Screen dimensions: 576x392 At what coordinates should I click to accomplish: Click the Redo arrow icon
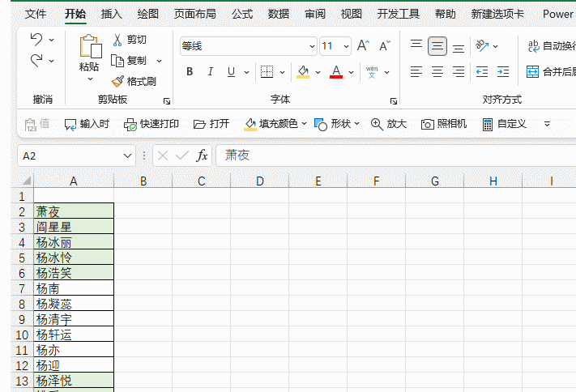[36, 60]
